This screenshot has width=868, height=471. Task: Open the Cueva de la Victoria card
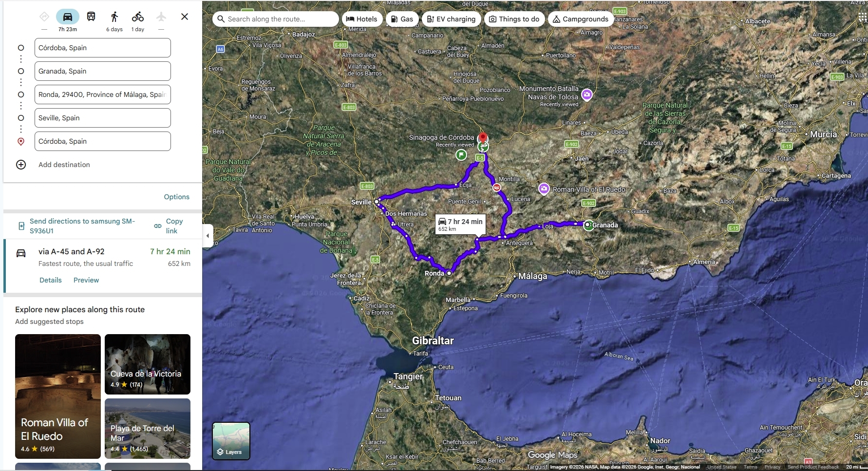coord(148,364)
